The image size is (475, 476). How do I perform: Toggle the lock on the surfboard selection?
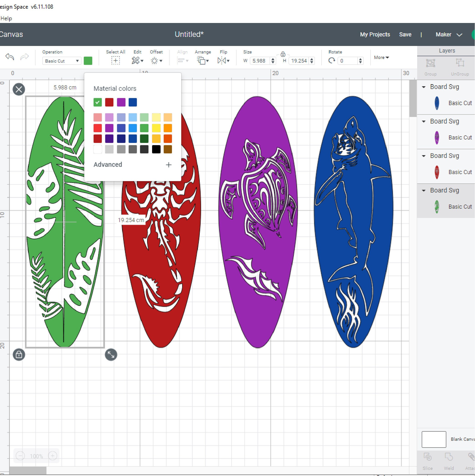19,355
